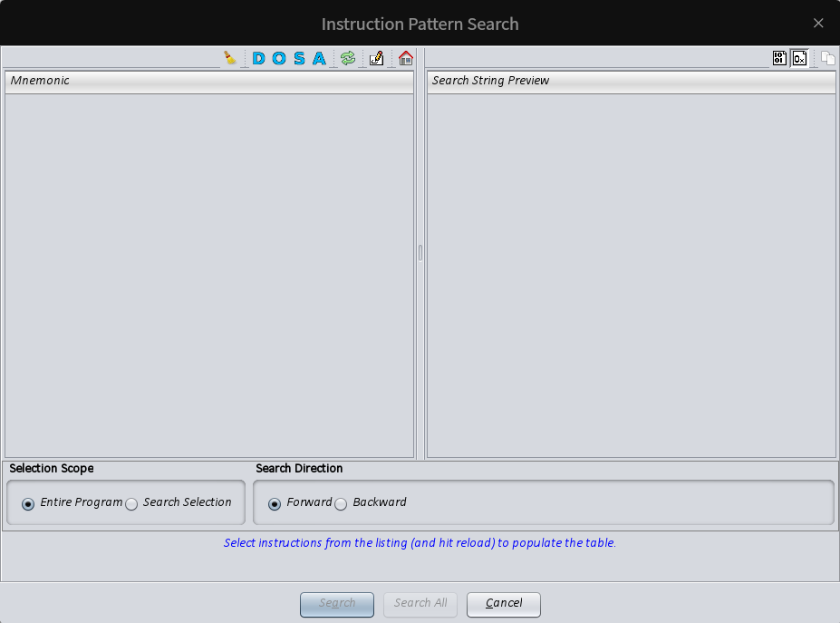Mask all addresses with the A icon
This screenshot has height=623, width=840.
[319, 58]
